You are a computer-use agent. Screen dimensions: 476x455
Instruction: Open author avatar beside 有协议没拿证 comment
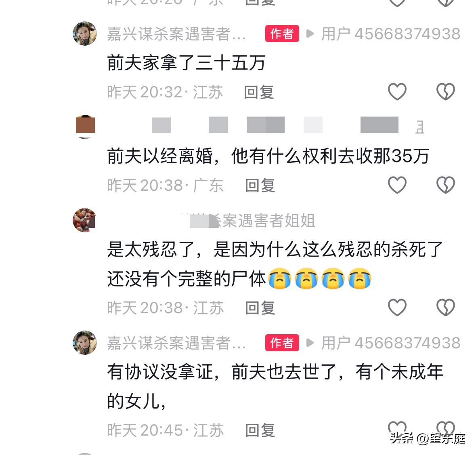point(85,343)
